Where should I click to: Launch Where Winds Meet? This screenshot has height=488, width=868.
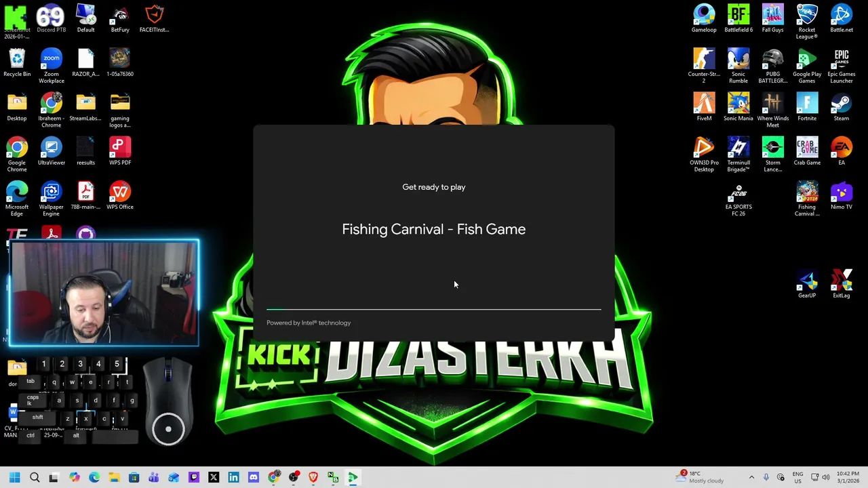click(x=772, y=110)
